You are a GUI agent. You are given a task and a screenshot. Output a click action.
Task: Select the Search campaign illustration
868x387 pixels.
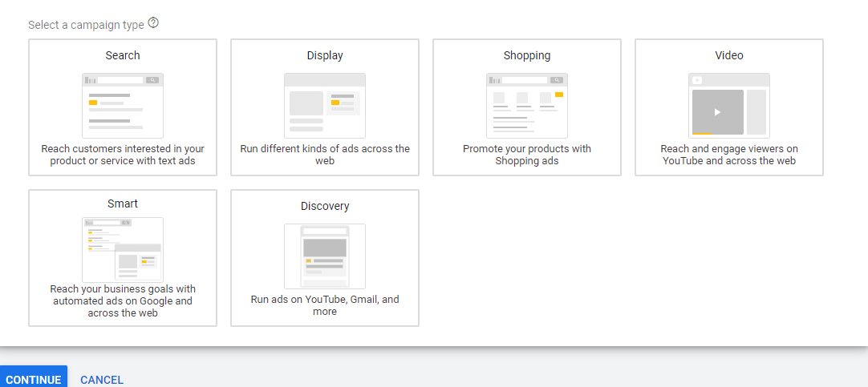[x=123, y=105]
